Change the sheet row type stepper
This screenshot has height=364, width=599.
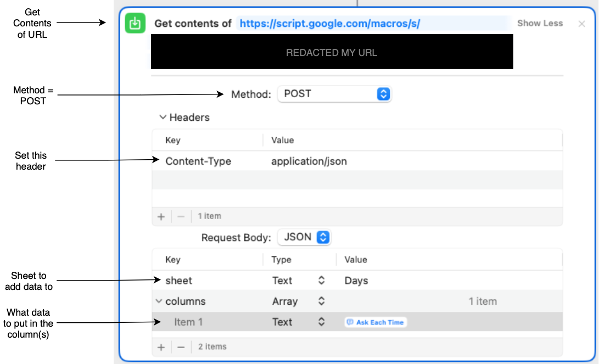pyautogui.click(x=321, y=281)
